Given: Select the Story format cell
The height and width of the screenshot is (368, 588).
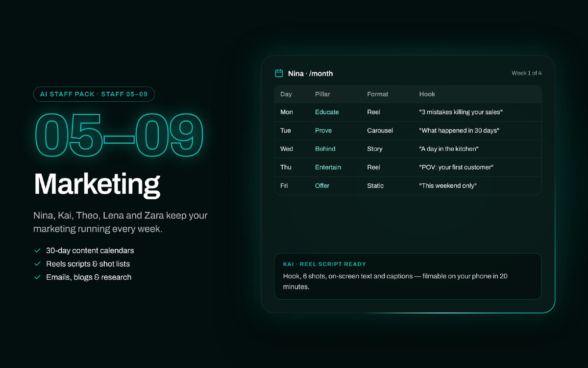Looking at the screenshot, I should tap(375, 149).
